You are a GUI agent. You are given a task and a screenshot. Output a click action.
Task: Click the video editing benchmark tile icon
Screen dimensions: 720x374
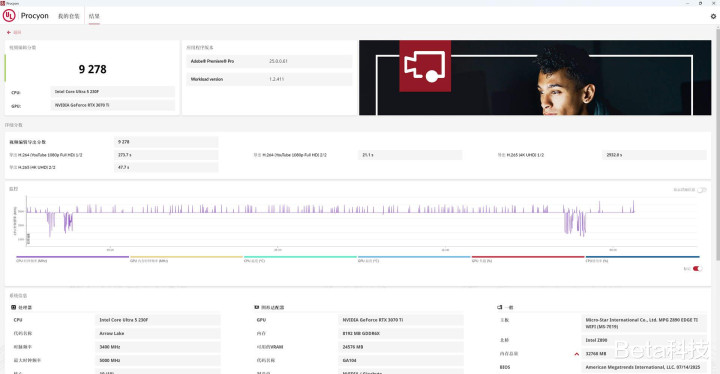point(425,66)
